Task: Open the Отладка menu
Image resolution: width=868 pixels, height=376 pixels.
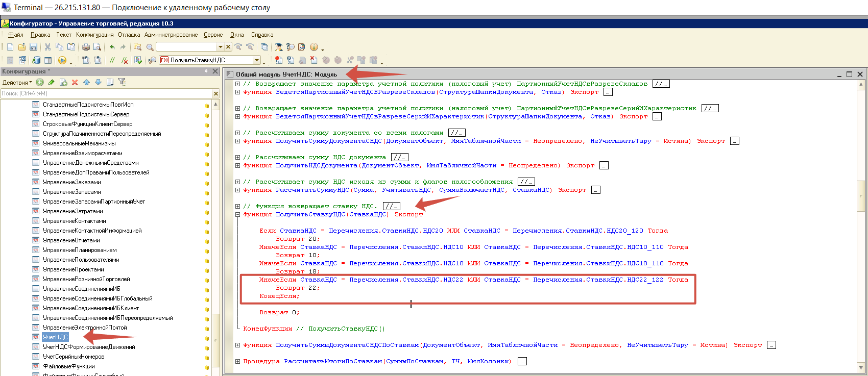Action: click(129, 35)
